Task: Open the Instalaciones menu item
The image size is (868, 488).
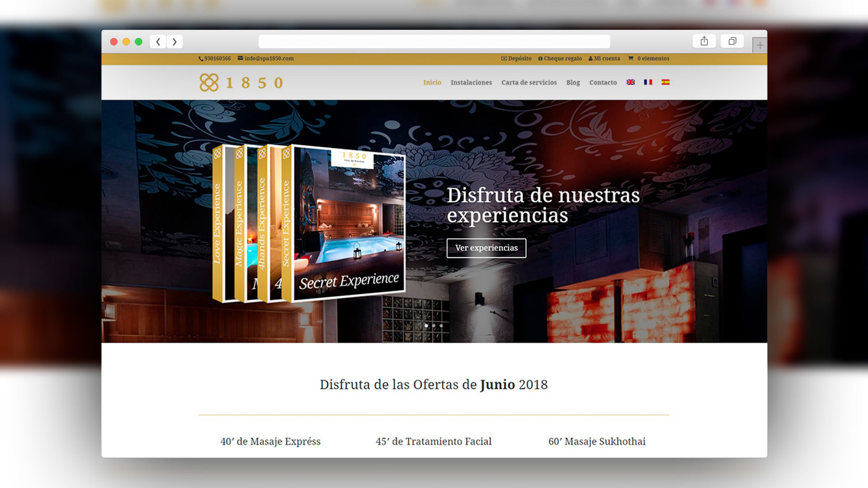Action: [x=471, y=83]
